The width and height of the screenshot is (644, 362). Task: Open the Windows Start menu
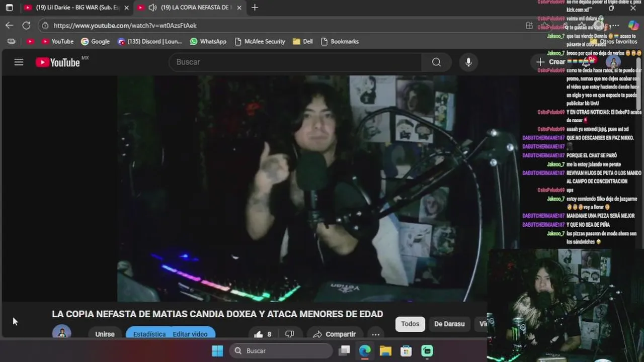click(x=217, y=350)
